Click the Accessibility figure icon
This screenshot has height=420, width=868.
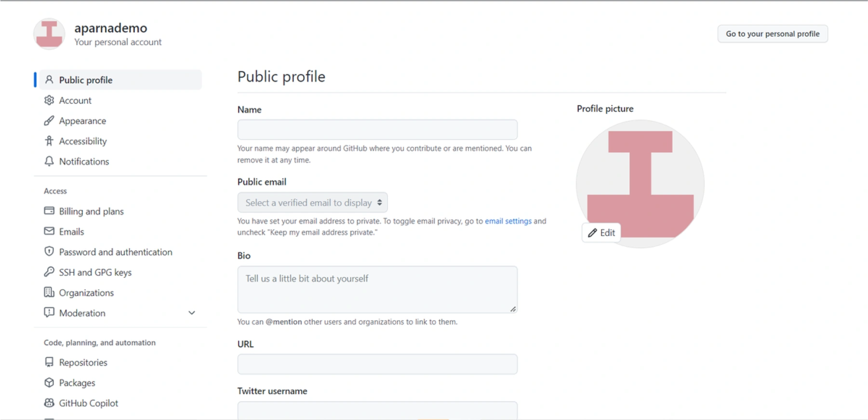(49, 141)
